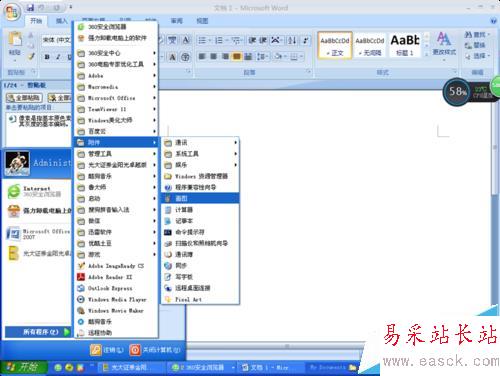The height and width of the screenshot is (376, 500).
Task: Open 强力卸载电脑上的软件 in programs list
Action: coord(116,38)
